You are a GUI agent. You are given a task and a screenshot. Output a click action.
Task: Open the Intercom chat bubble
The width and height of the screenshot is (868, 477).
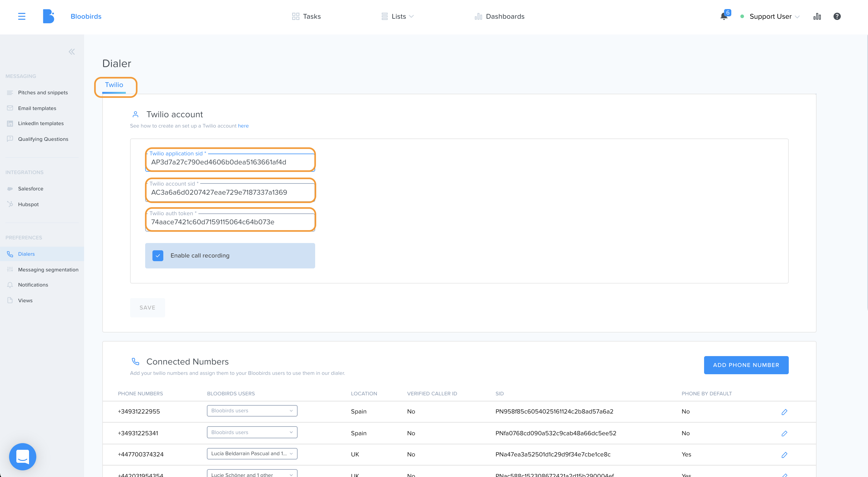(23, 456)
